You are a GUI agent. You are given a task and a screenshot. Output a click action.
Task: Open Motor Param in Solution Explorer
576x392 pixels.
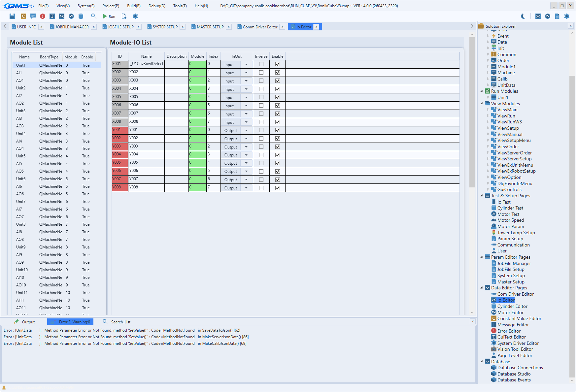(x=510, y=226)
